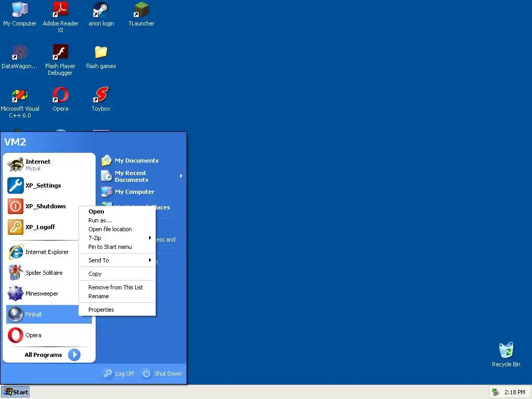Open Opera from Start menu list
532x399 pixels.
tap(49, 335)
